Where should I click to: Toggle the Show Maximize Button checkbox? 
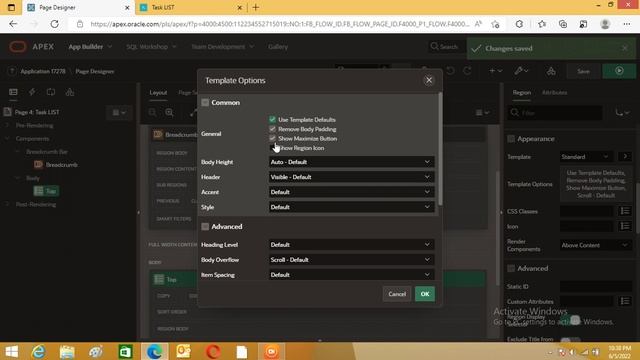pyautogui.click(x=272, y=138)
